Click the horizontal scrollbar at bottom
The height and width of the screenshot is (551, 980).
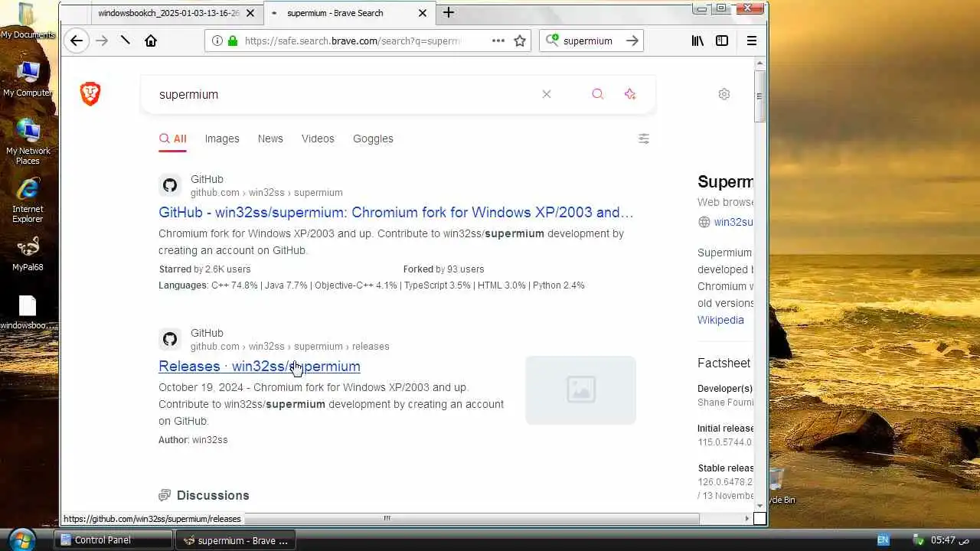pyautogui.click(x=387, y=518)
